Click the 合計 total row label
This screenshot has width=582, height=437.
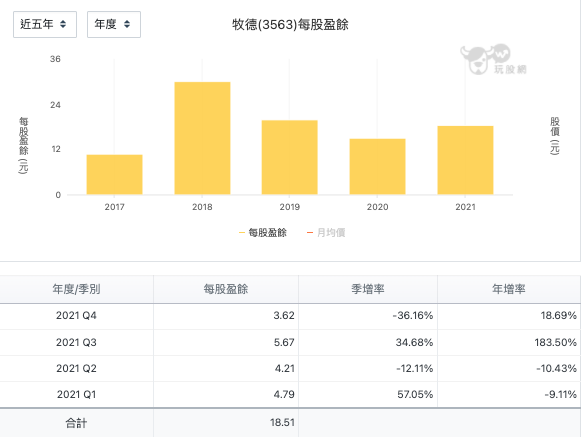[x=76, y=423]
